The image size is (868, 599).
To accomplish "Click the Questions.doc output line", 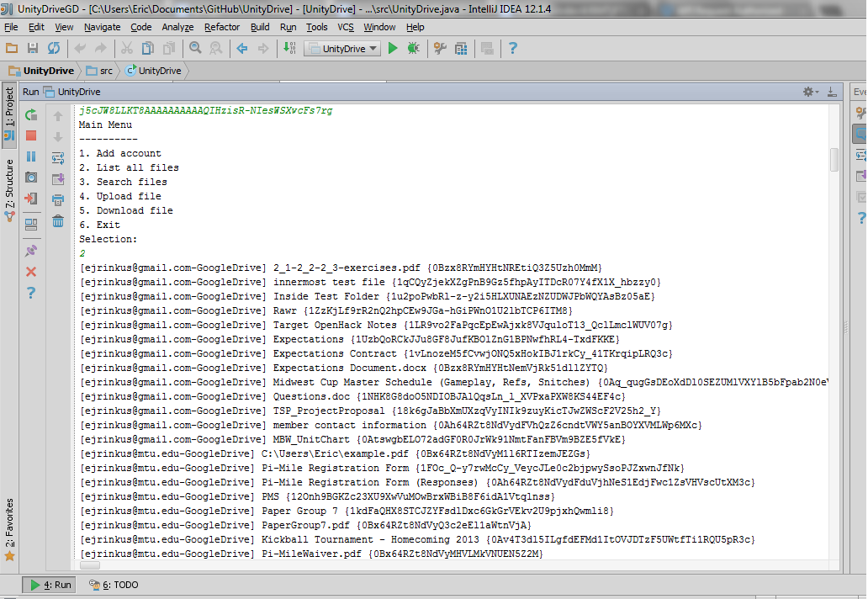I will pos(352,397).
